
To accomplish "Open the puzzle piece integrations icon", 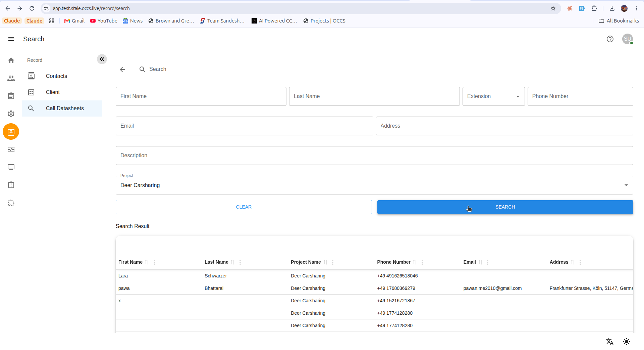I will pos(11,203).
